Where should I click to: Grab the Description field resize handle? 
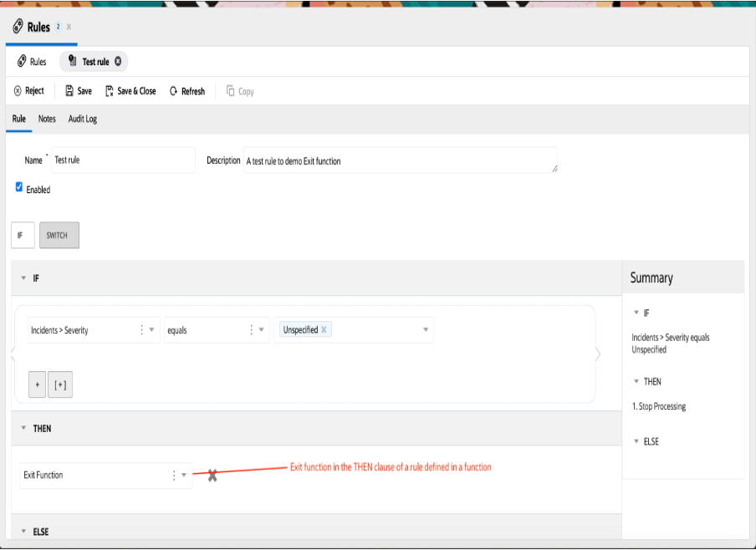[555, 169]
